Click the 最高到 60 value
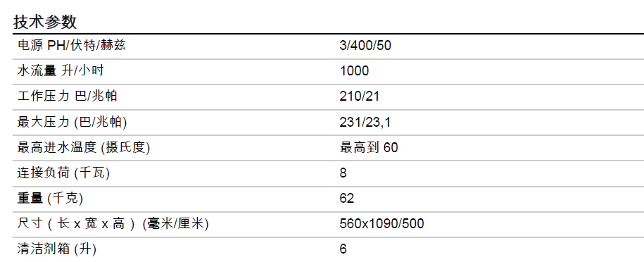The height and width of the screenshot is (262, 644). pos(369,147)
